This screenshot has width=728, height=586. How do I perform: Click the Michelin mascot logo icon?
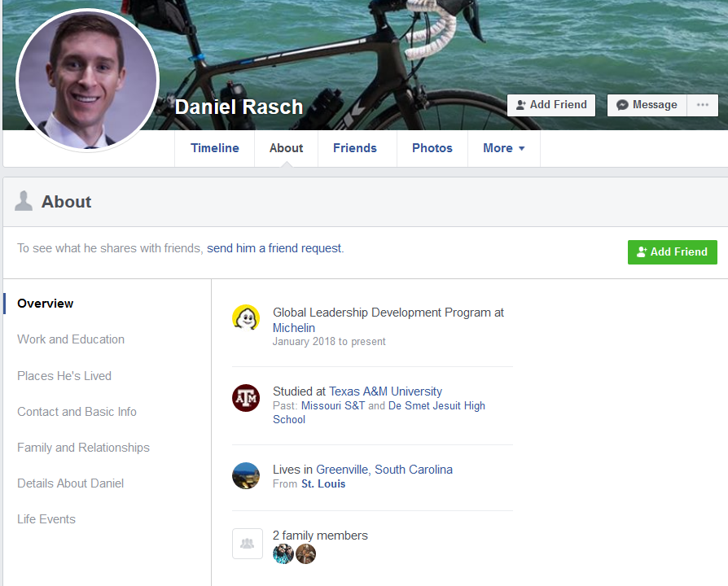click(x=246, y=319)
